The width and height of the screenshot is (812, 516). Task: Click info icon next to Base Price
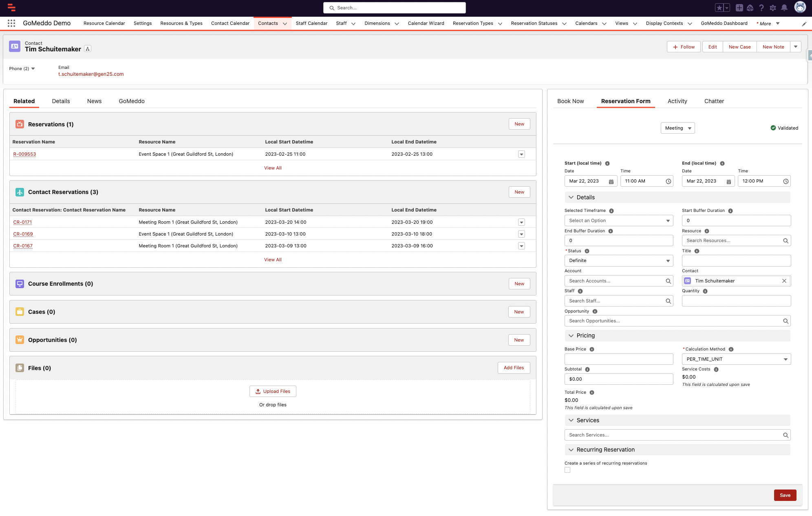point(592,349)
